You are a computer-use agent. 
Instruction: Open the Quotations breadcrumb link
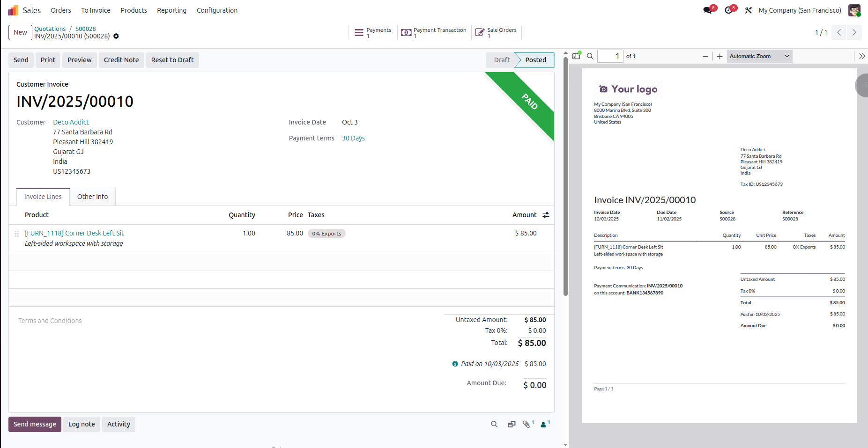pos(50,29)
